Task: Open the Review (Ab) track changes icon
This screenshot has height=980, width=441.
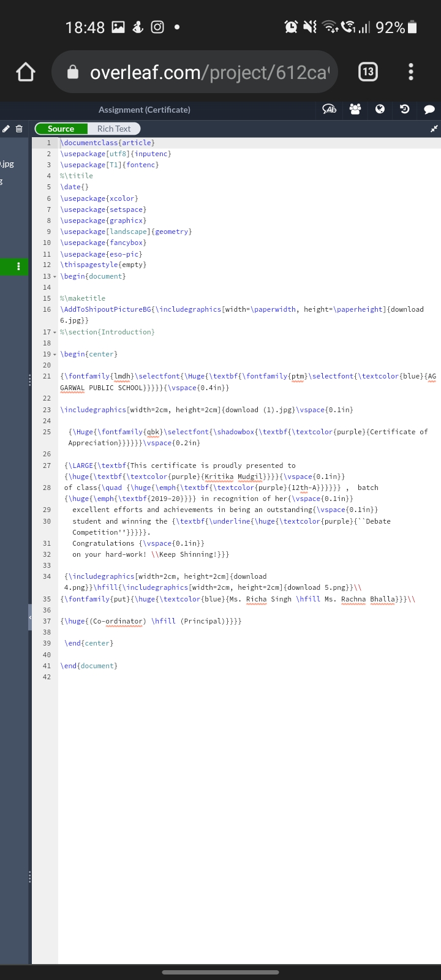Action: (330, 109)
